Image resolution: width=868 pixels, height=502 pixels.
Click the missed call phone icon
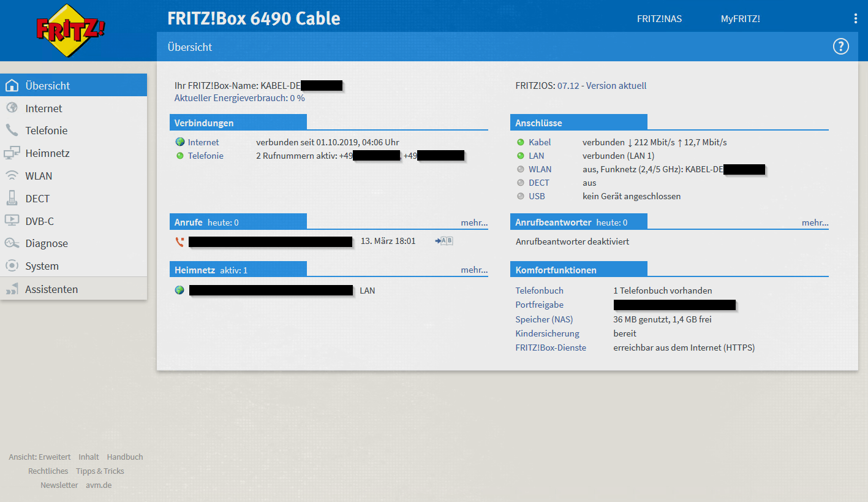(x=179, y=242)
